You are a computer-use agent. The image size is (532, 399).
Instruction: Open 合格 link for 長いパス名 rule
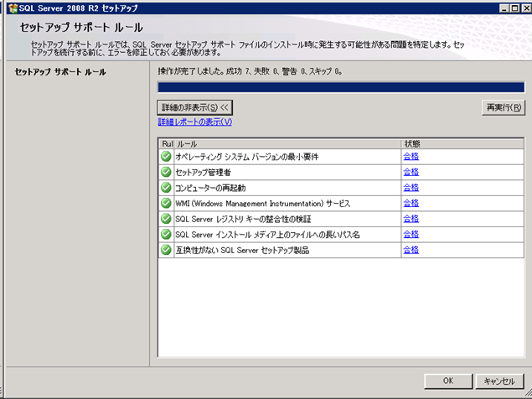pyautogui.click(x=411, y=235)
